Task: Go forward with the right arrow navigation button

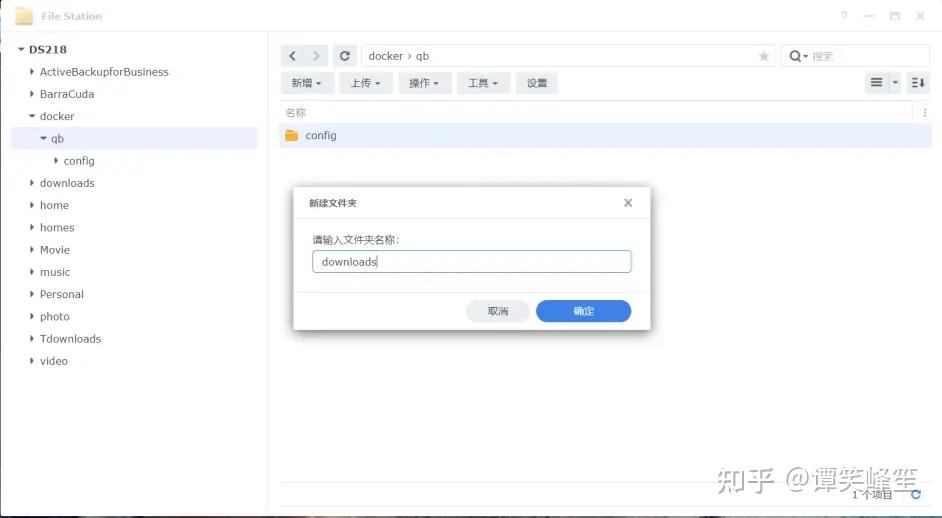Action: 317,56
